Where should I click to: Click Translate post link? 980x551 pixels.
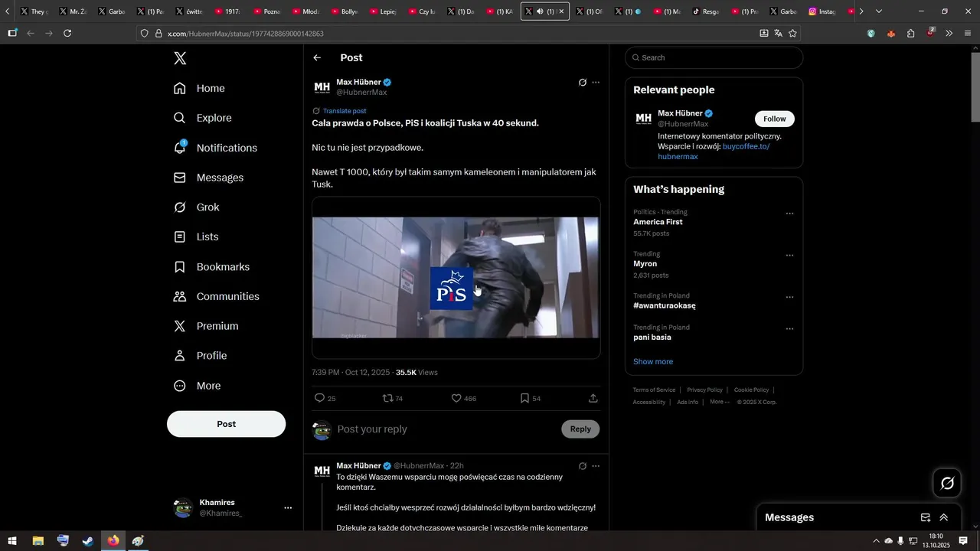click(x=345, y=111)
